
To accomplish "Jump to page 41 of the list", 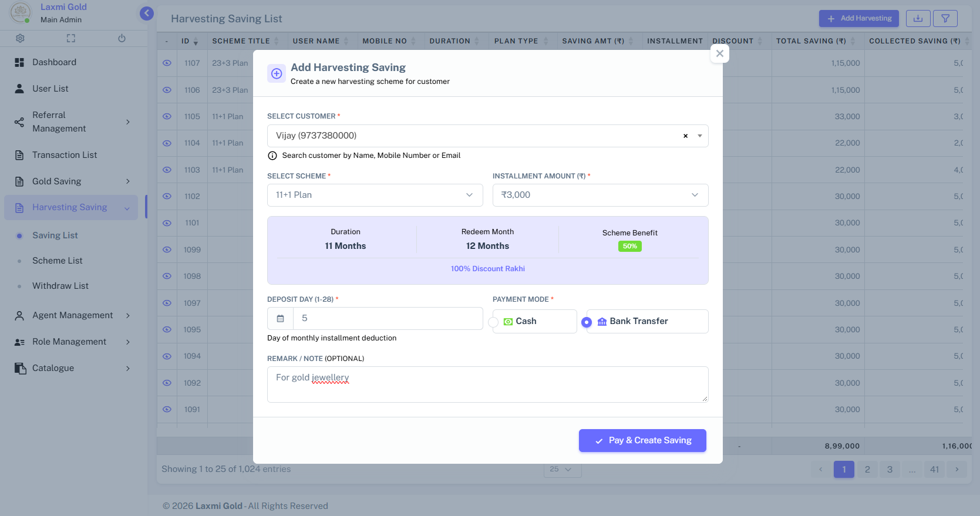I will coord(935,469).
